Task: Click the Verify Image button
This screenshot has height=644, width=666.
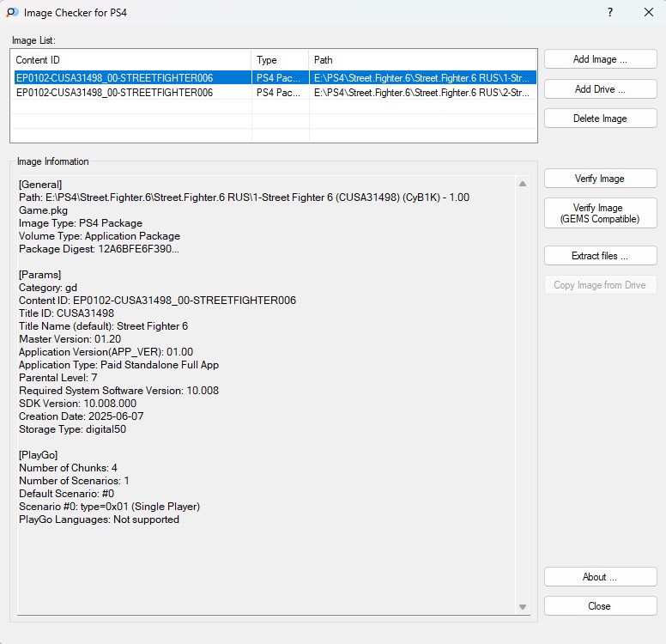Action: (x=600, y=179)
